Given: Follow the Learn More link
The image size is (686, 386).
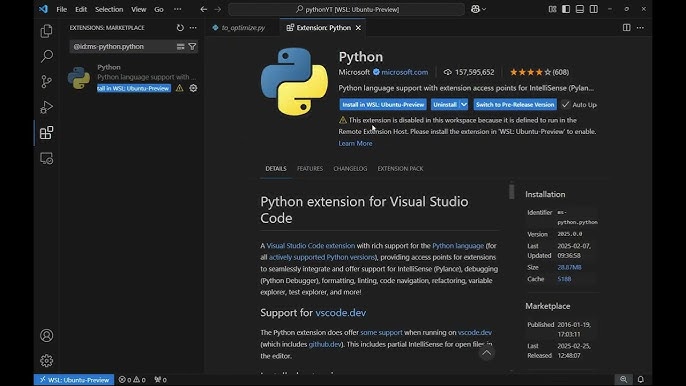Looking at the screenshot, I should click(x=355, y=143).
